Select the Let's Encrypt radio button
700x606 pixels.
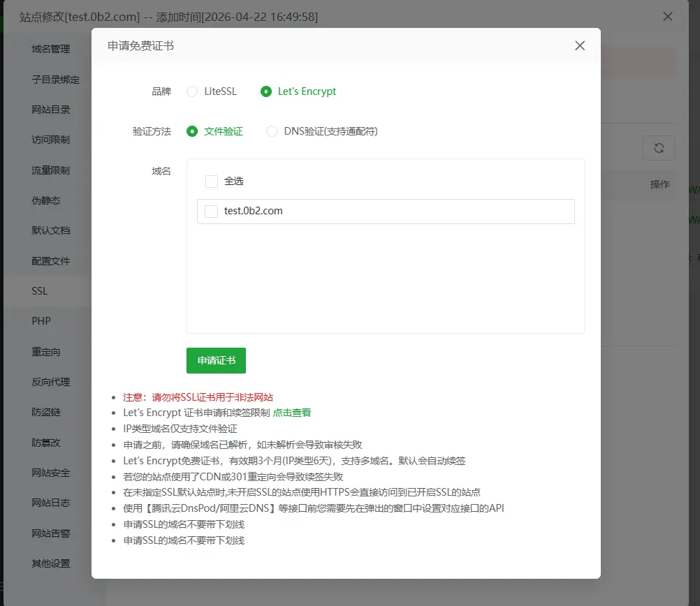pyautogui.click(x=266, y=91)
